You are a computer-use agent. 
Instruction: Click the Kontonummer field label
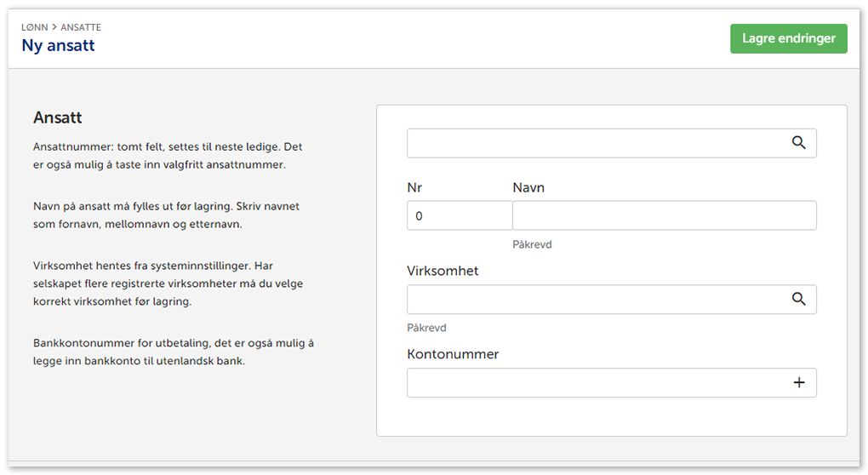[453, 354]
